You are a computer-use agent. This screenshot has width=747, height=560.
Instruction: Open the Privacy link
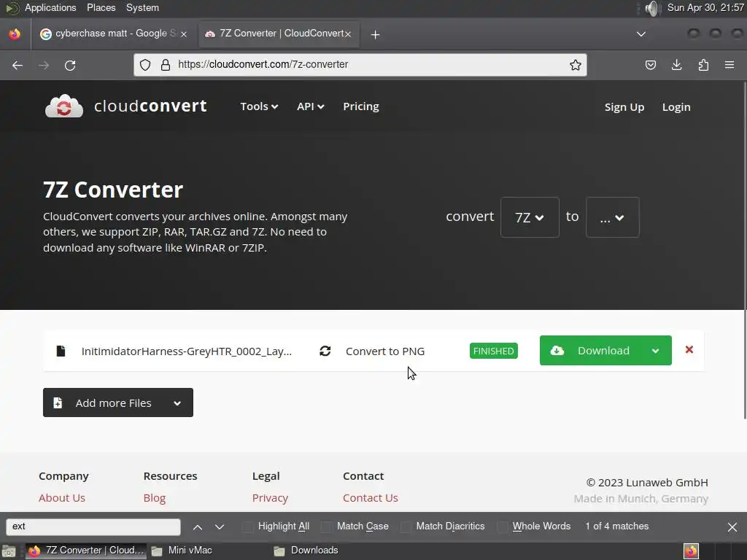(270, 497)
